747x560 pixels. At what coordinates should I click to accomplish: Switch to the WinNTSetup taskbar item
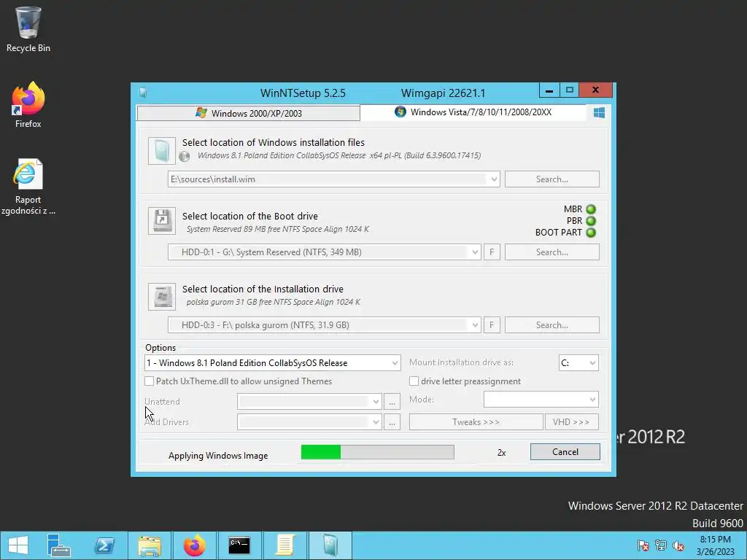coord(330,545)
